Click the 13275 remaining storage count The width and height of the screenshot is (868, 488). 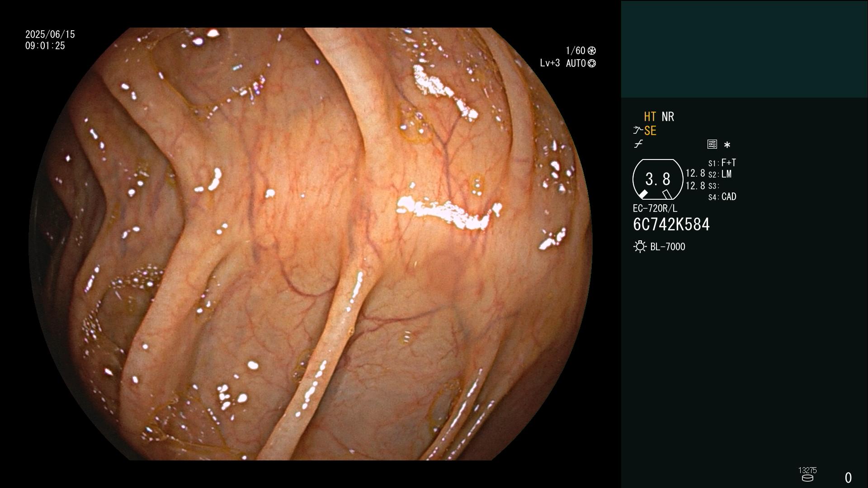point(807,470)
